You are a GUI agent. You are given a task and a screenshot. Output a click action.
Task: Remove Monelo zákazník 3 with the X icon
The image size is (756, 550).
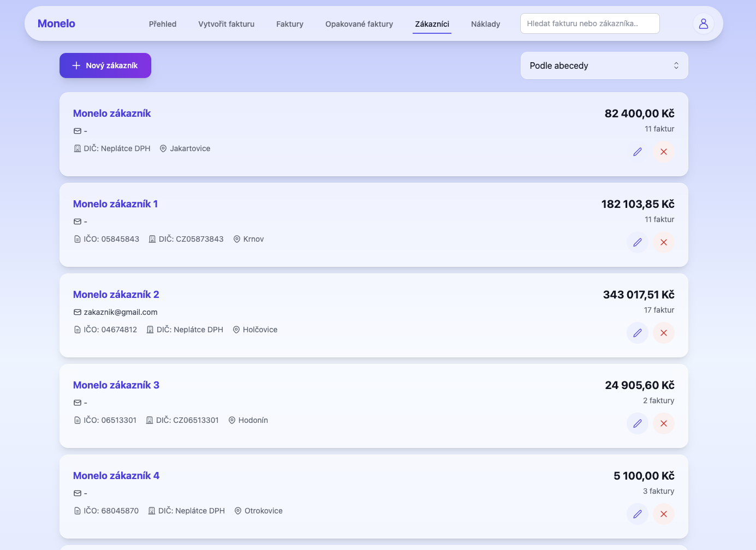(x=663, y=423)
